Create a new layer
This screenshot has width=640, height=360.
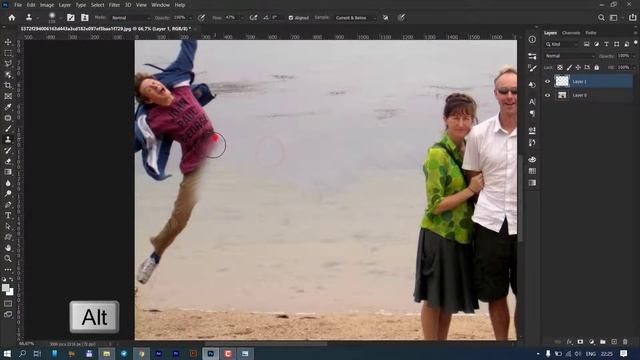614,342
